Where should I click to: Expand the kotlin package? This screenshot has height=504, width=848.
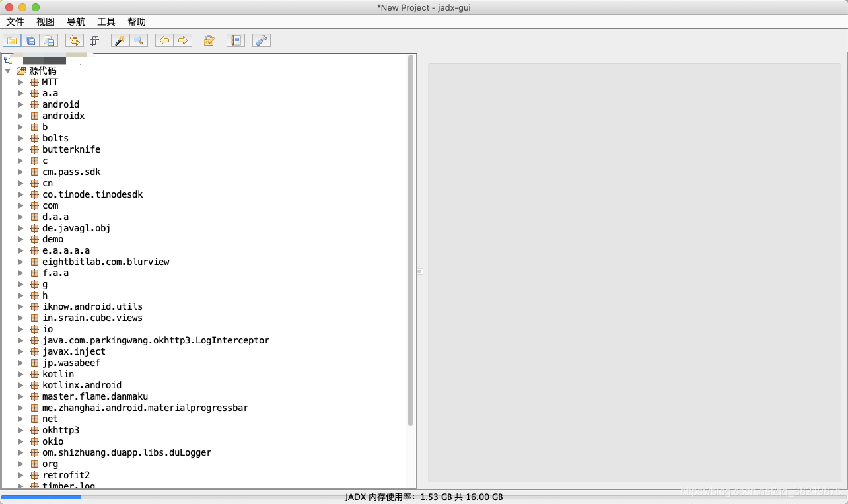click(20, 374)
